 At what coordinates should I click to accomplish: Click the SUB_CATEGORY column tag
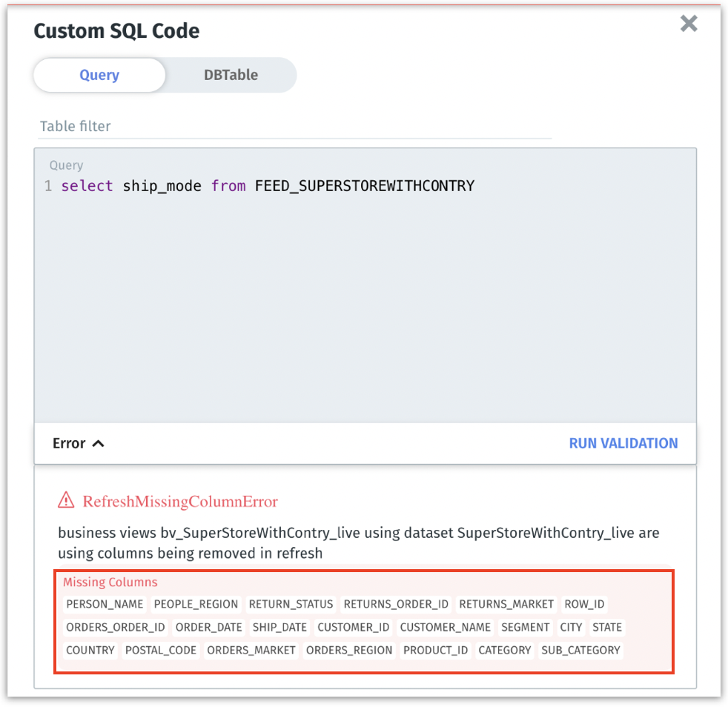[x=580, y=650]
